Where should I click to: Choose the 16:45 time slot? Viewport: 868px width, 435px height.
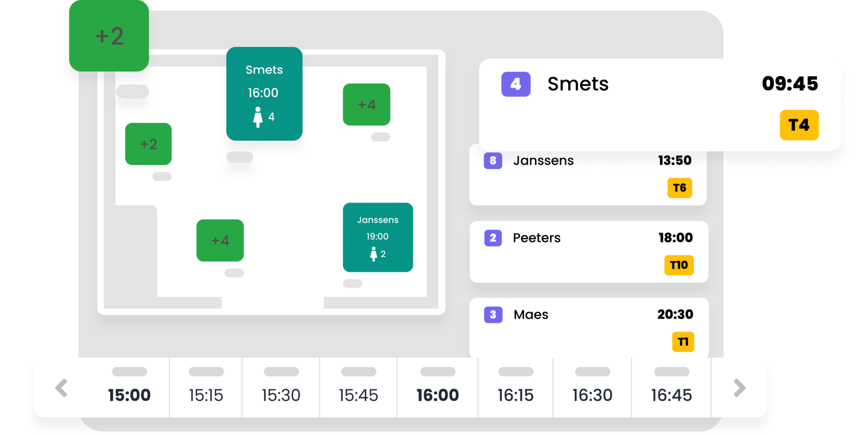671,395
